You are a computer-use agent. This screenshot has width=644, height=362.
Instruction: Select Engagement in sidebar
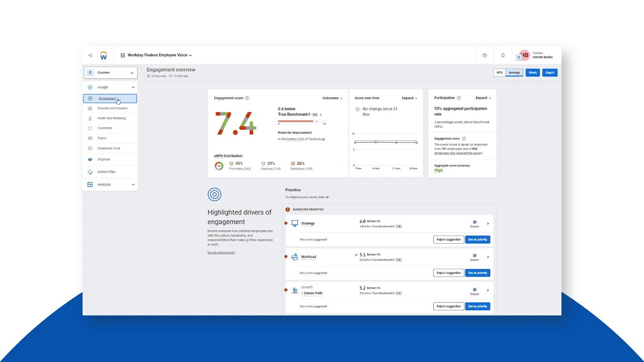(110, 99)
